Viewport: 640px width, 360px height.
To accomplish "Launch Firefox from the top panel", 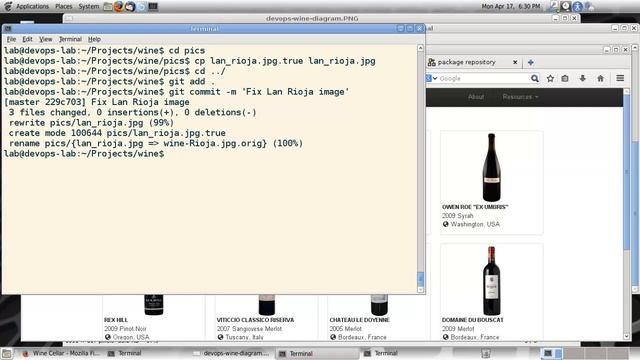I will 119,7.
